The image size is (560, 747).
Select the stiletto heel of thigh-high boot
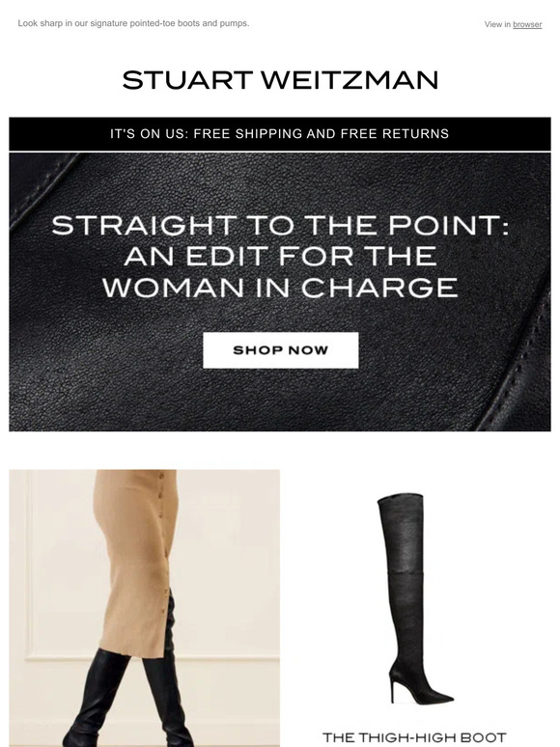(393, 684)
